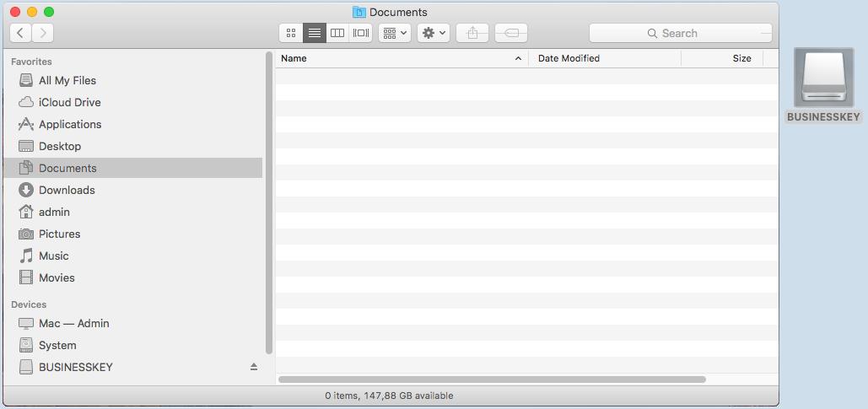Select BUSINESSKEY drive icon on desktop

(x=822, y=78)
